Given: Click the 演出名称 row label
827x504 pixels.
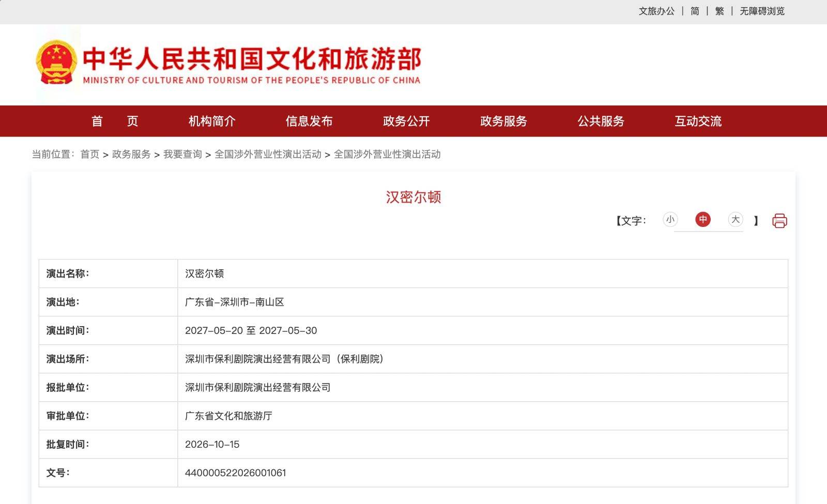Looking at the screenshot, I should 68,273.
